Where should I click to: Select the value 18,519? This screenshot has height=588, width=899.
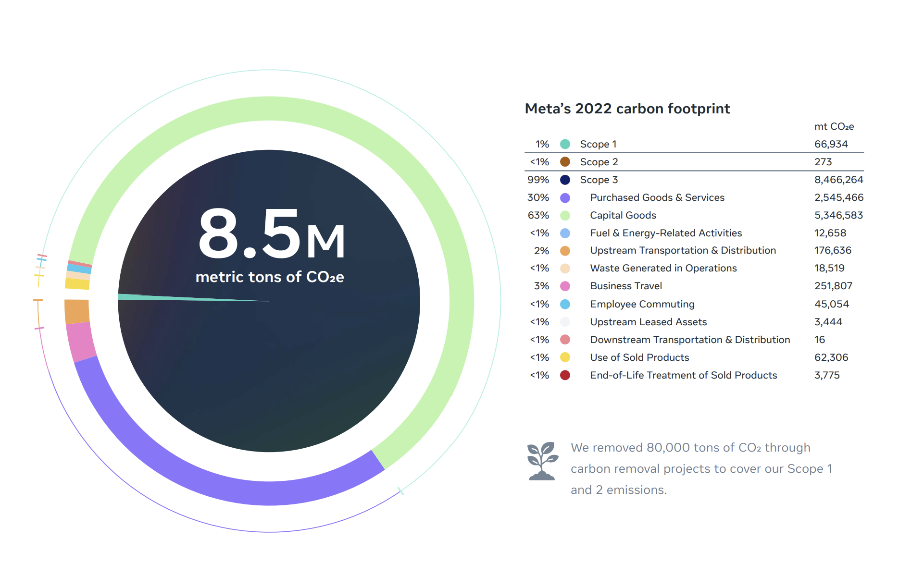(829, 268)
